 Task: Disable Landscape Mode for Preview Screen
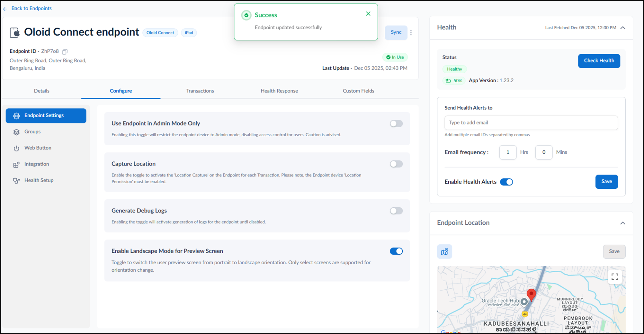point(396,251)
